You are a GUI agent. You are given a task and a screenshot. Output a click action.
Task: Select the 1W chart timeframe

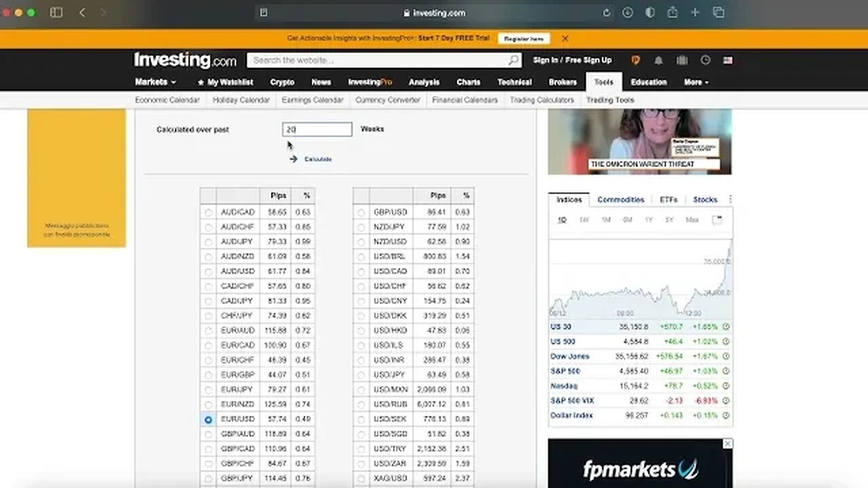coord(584,220)
